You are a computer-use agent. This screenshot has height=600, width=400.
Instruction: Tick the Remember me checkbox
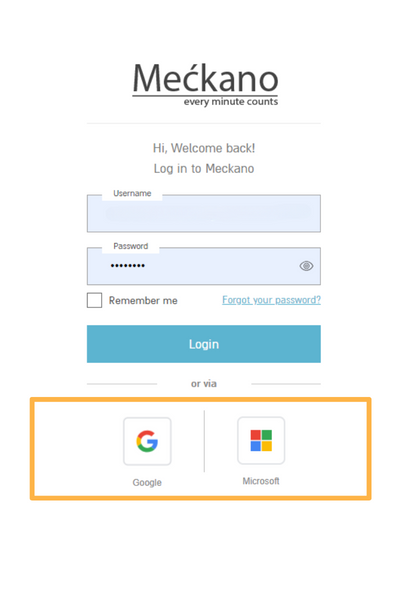point(94,300)
